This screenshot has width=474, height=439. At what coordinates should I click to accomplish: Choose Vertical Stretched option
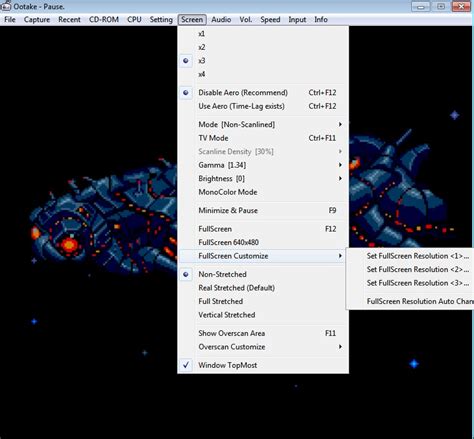(x=263, y=315)
